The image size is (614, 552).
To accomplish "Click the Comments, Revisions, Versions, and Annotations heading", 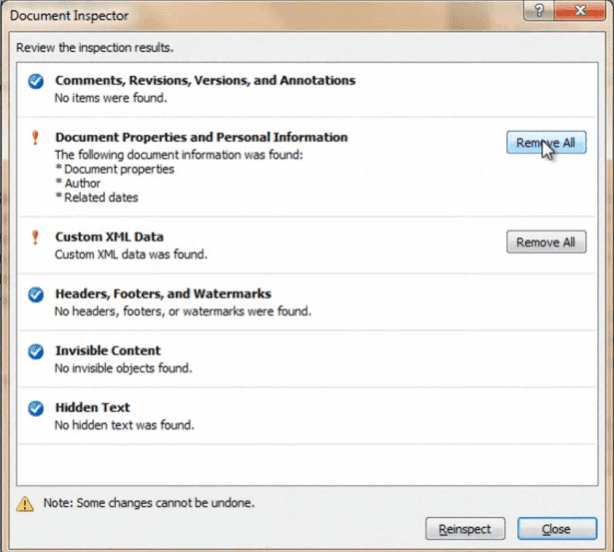I will [205, 80].
